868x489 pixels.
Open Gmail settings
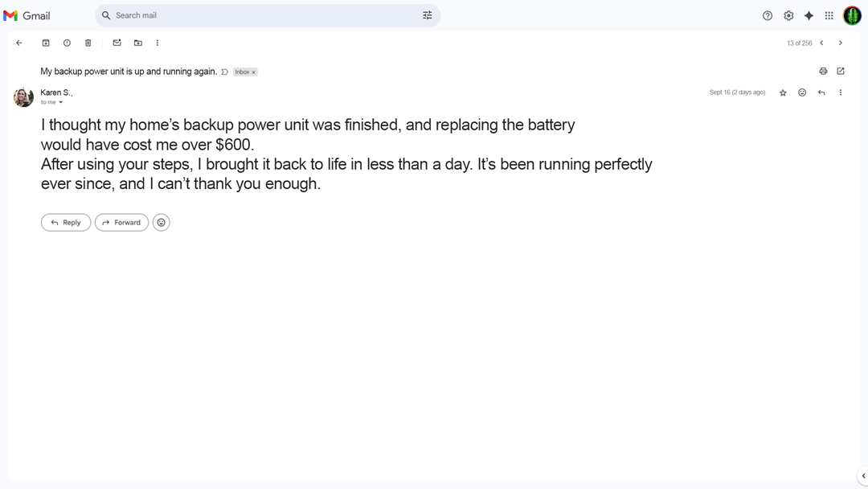click(788, 15)
